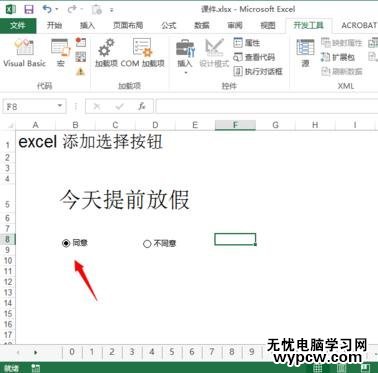
Task: Switch to the 开始 (Home) tab
Action: coord(54,25)
